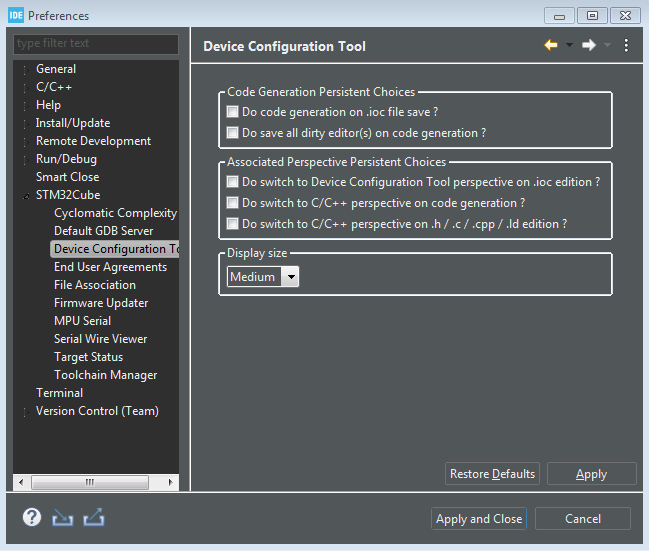Select Terminal preference page
Image resolution: width=649 pixels, height=551 pixels.
tap(59, 393)
